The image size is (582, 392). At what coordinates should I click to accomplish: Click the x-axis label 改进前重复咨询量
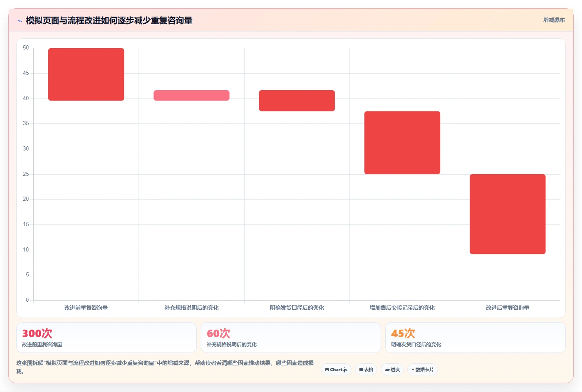(x=86, y=308)
